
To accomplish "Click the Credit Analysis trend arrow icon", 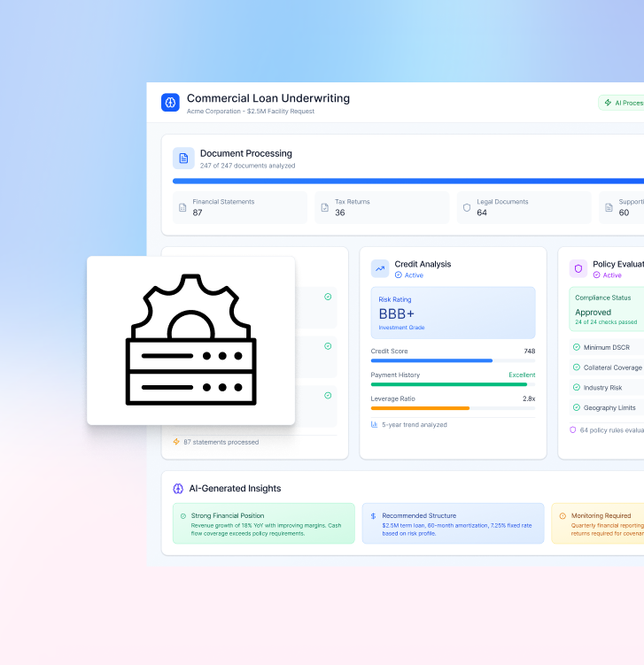I will click(380, 268).
